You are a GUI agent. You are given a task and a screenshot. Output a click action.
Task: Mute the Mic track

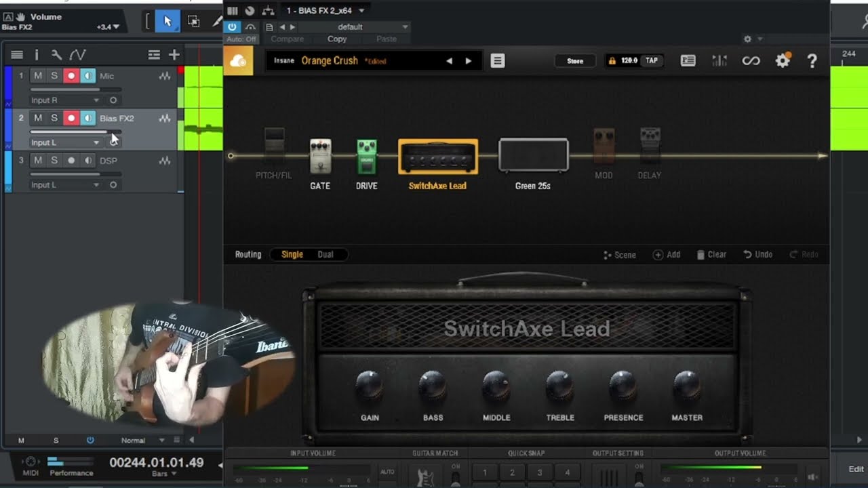point(38,76)
